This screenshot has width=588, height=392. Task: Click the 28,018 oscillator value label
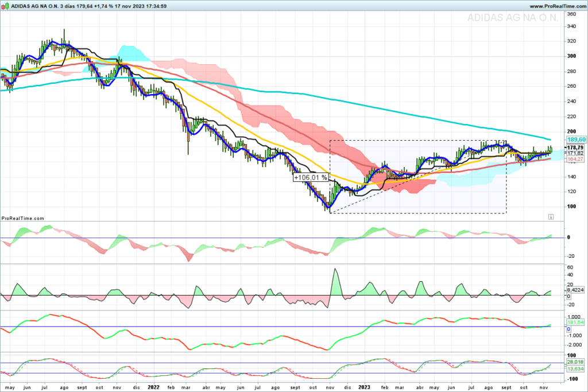(x=575, y=362)
